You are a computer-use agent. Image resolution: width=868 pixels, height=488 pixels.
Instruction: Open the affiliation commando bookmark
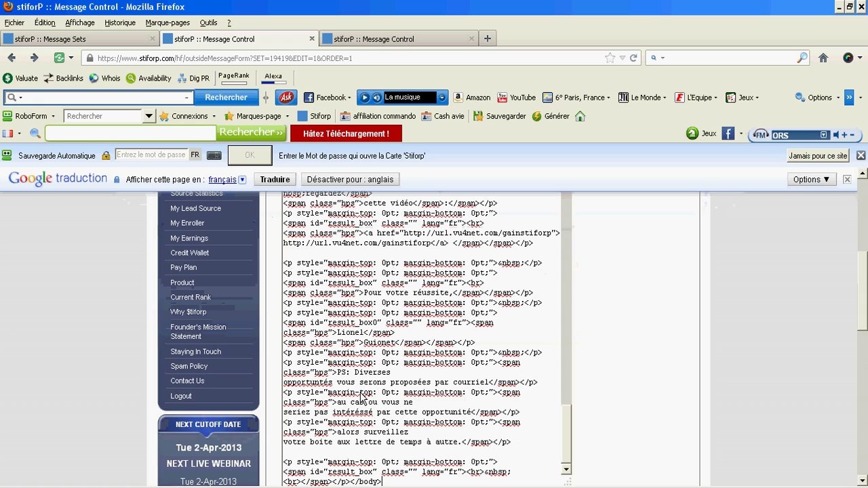[x=378, y=116]
